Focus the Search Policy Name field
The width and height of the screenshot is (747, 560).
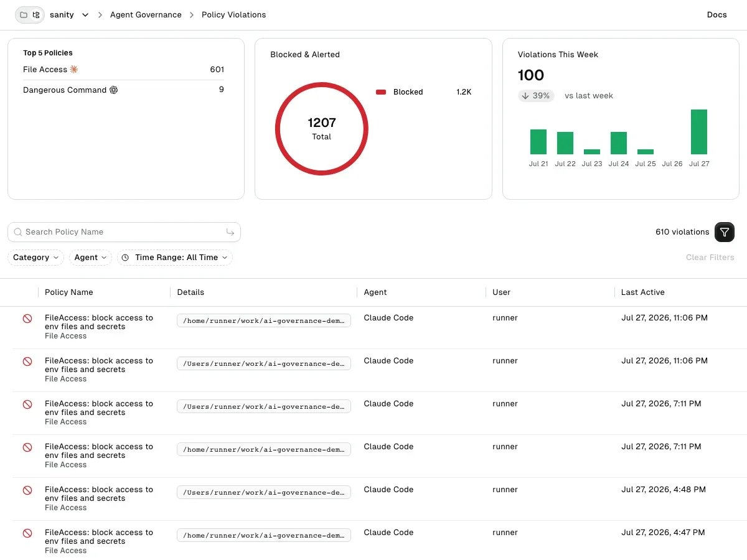[124, 232]
